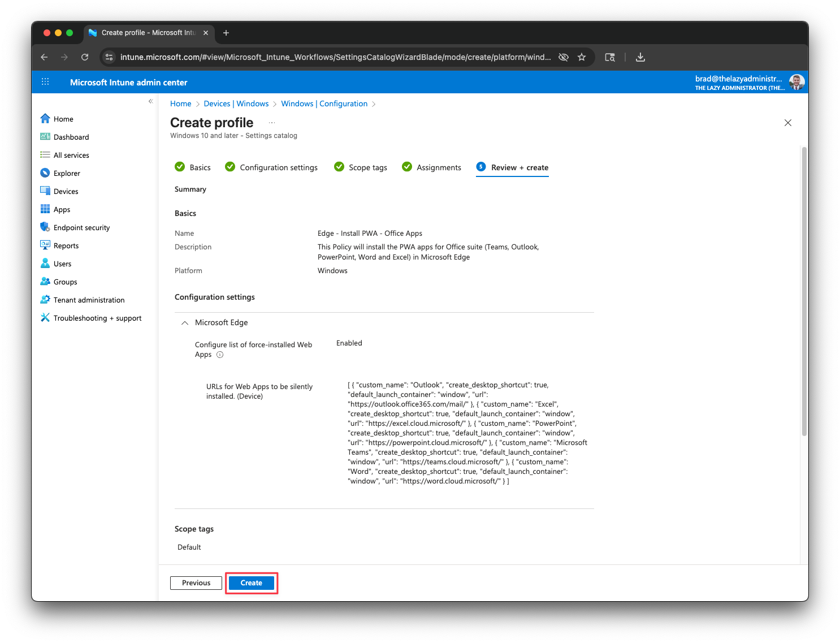Click the Create button

click(x=252, y=583)
